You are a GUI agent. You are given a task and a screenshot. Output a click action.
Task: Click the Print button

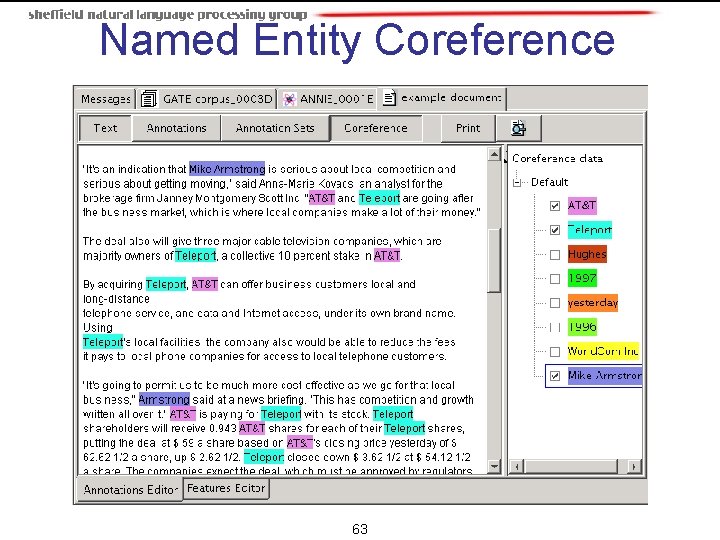click(x=468, y=128)
